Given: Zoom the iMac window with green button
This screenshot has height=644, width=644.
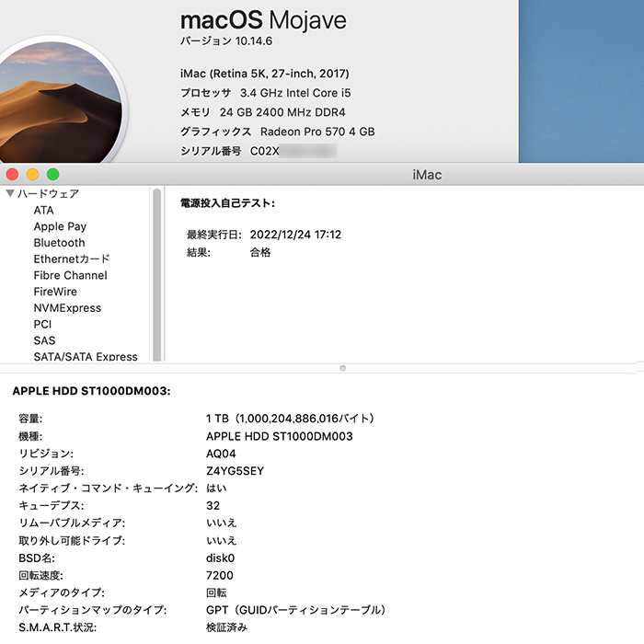Looking at the screenshot, I should 52,175.
